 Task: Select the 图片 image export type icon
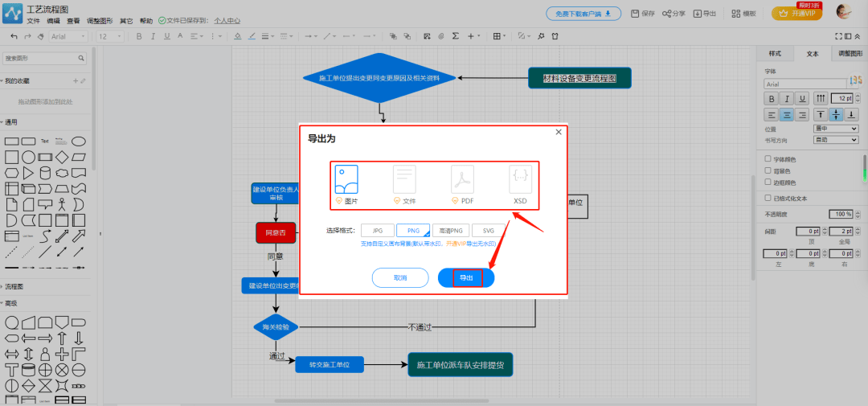tap(346, 179)
